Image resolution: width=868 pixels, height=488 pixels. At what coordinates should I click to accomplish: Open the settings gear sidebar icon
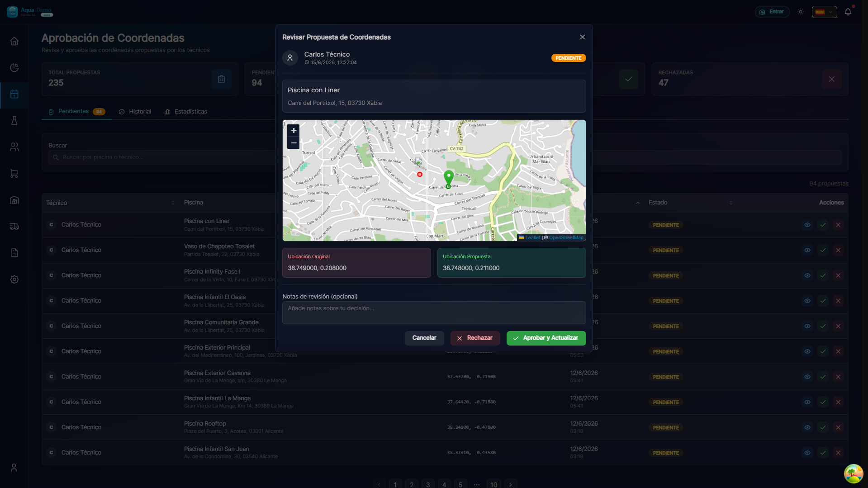coord(14,280)
